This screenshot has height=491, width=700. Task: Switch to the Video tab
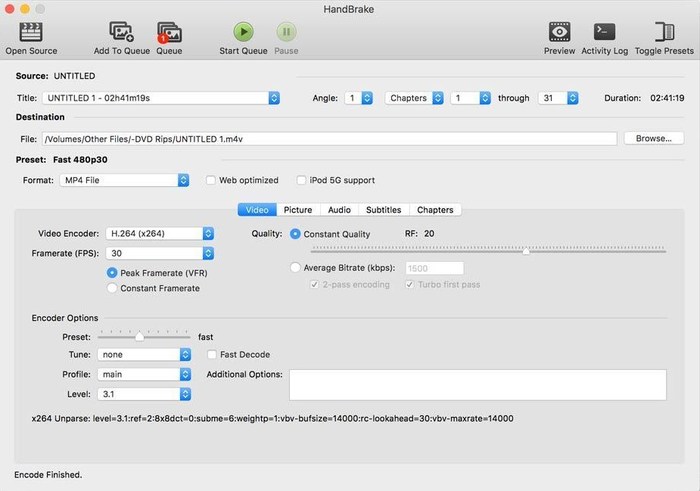[257, 210]
